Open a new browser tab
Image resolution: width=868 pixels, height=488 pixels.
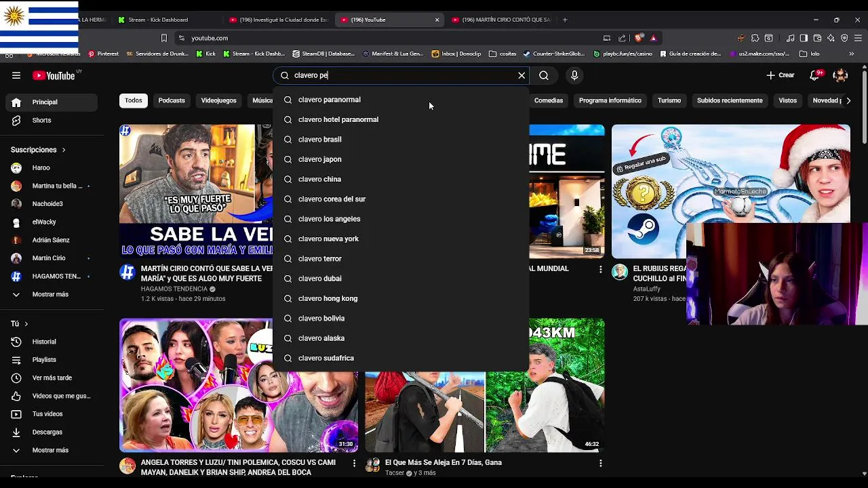565,20
